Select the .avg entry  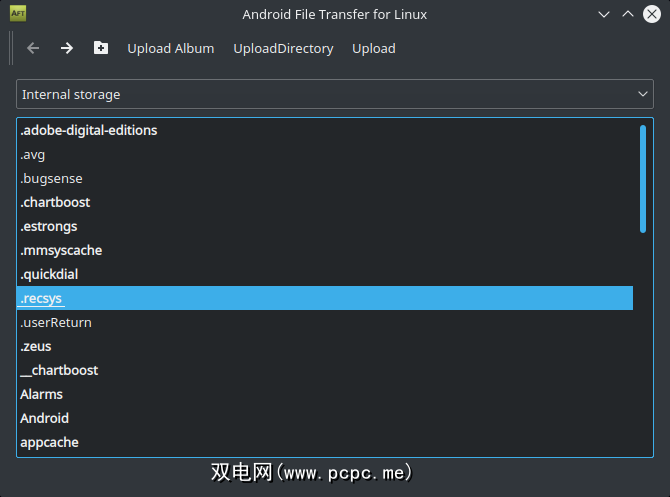(x=33, y=154)
